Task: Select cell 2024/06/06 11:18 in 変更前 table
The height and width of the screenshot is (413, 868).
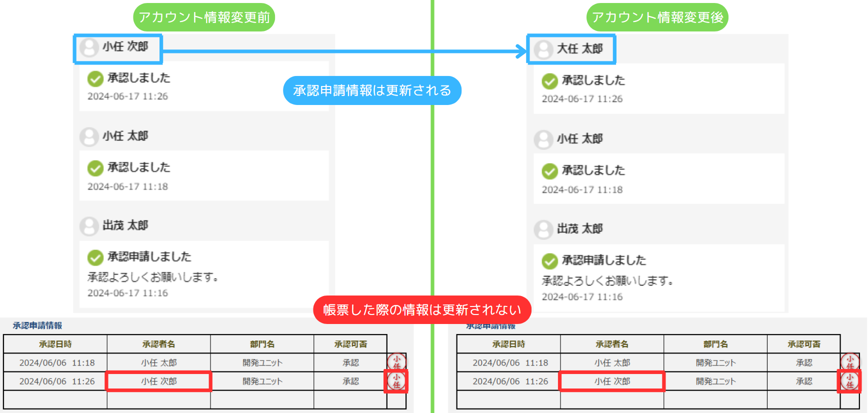Action: [55, 362]
